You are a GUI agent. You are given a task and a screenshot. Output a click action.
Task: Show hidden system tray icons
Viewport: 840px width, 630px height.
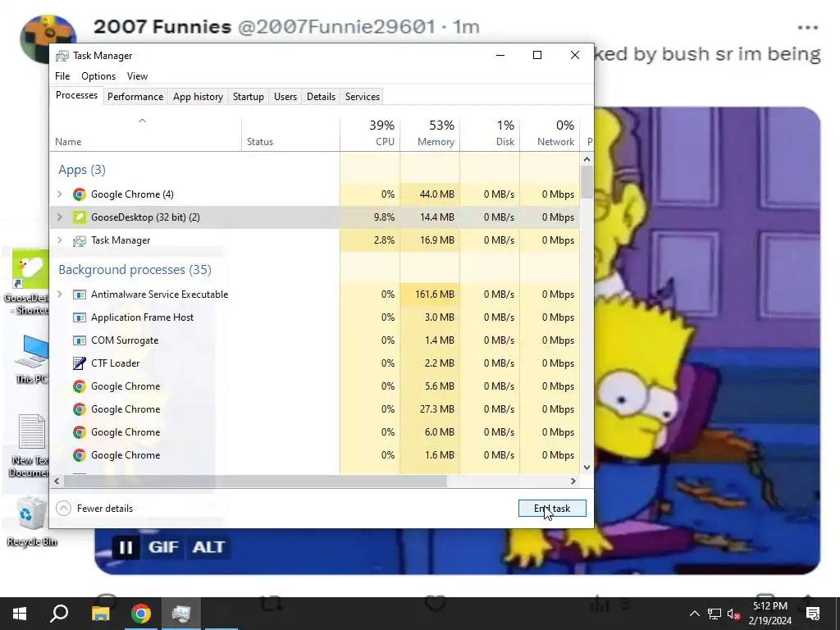(694, 614)
